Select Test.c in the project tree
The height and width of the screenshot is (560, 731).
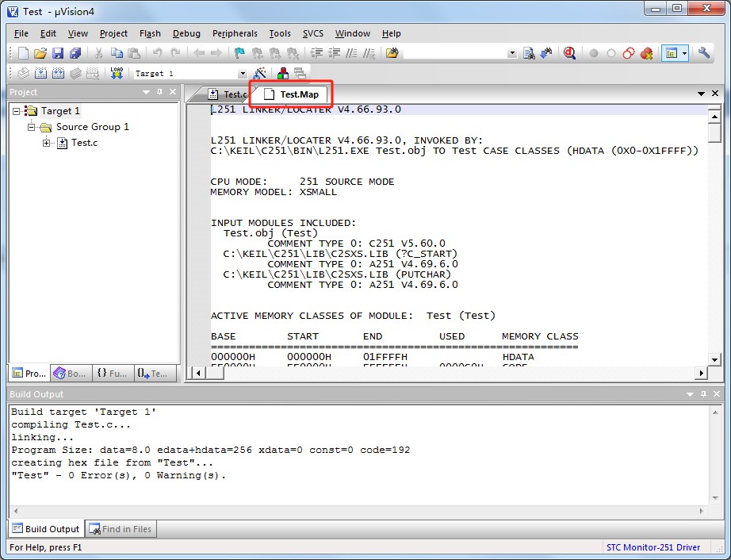pos(84,143)
